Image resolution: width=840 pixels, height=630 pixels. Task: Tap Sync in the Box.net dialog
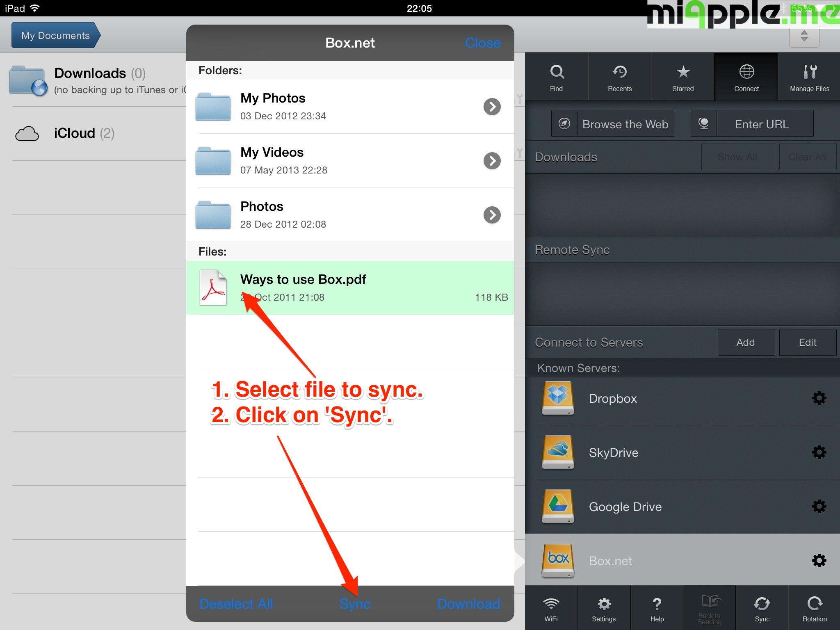[355, 604]
